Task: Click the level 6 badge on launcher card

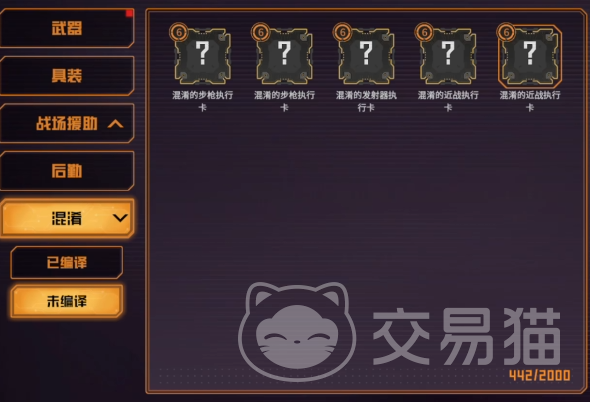Action: [342, 32]
